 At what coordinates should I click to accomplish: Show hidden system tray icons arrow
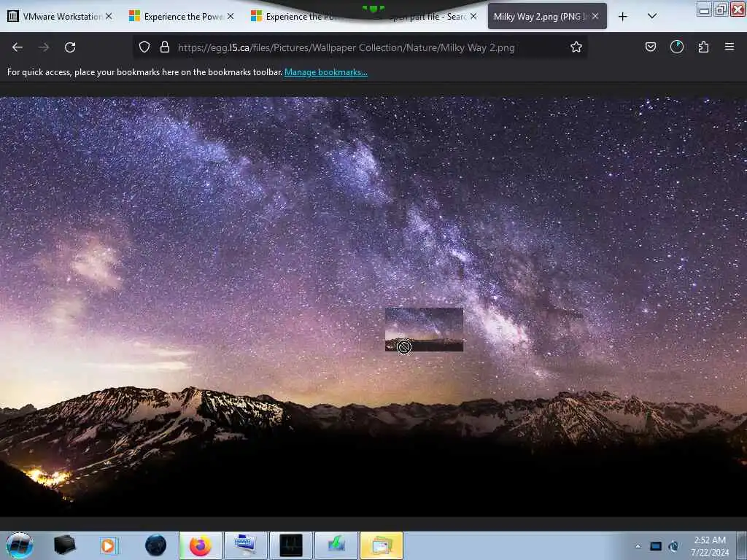click(638, 546)
